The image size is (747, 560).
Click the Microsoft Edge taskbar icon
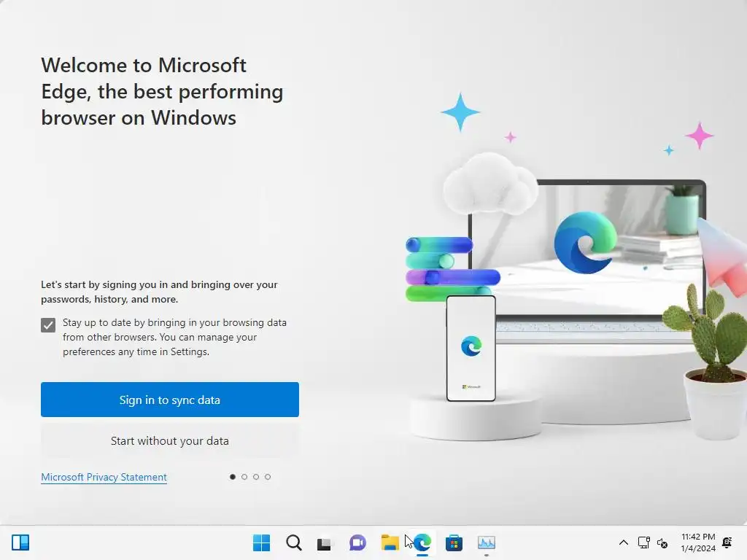422,542
